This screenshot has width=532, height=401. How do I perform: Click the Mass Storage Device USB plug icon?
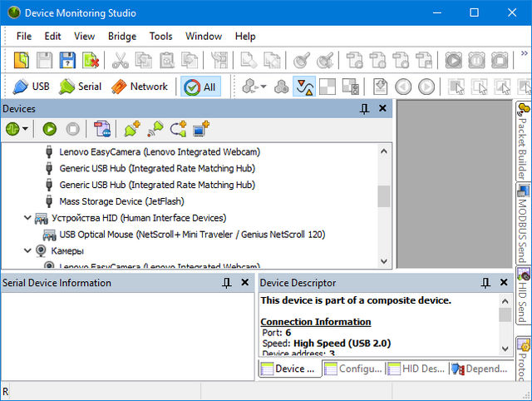click(50, 201)
